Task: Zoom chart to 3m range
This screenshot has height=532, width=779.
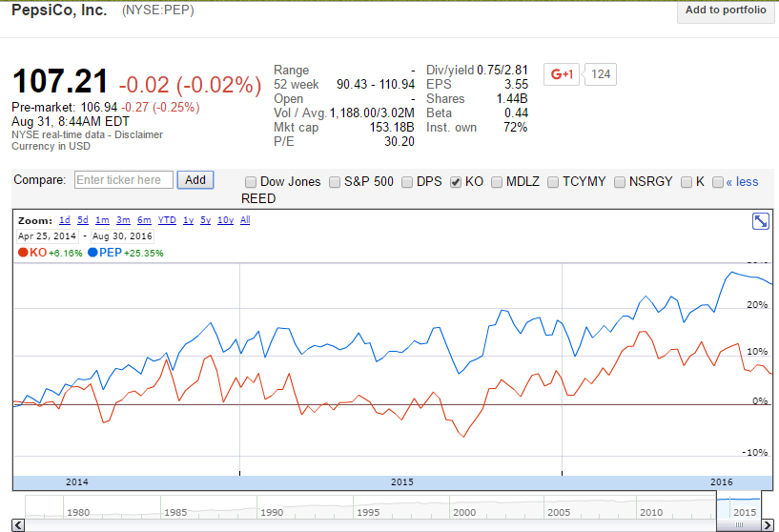Action: pos(123,220)
